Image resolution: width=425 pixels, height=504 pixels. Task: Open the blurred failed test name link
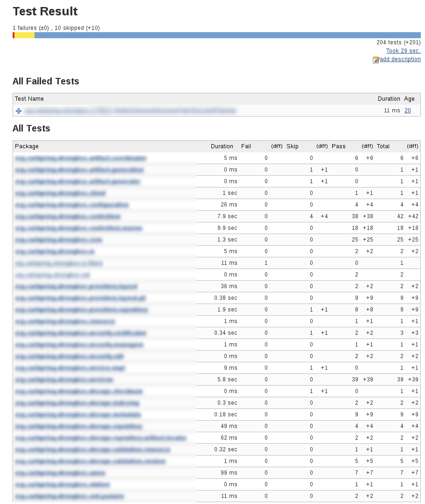pos(130,111)
